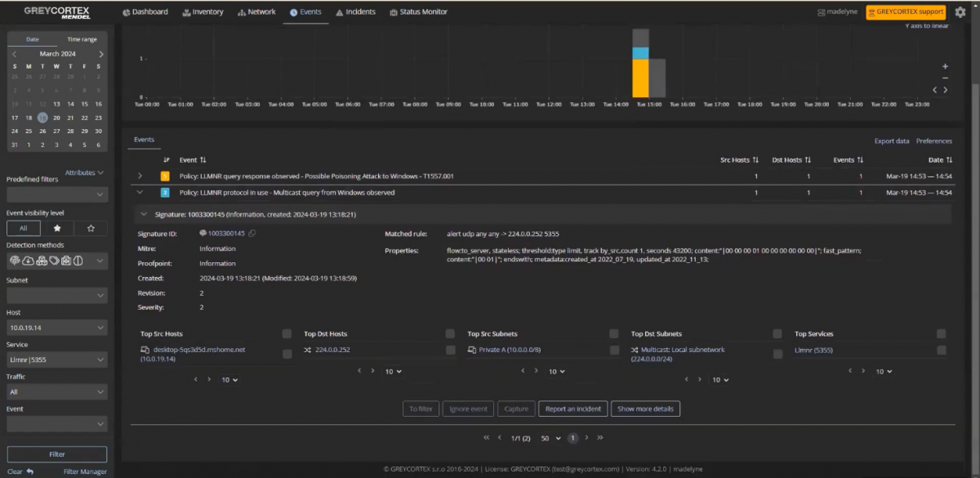Click the Report an incident button

(x=572, y=409)
